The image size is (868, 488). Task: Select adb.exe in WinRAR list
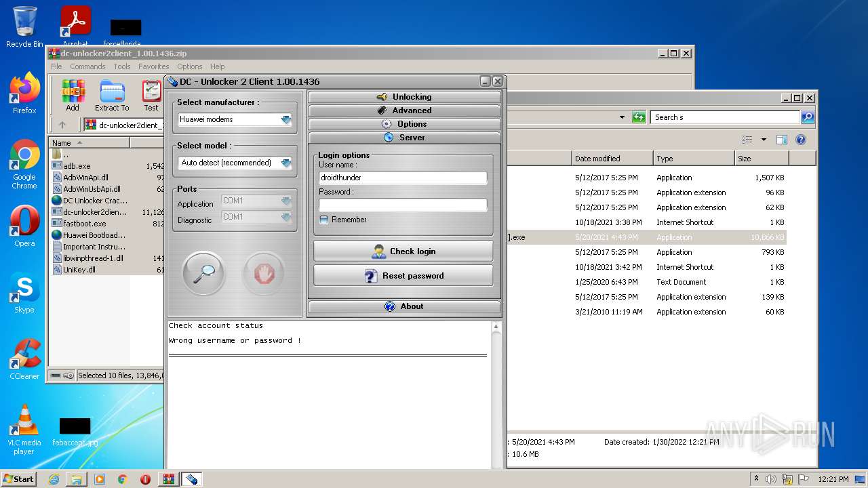(x=77, y=166)
